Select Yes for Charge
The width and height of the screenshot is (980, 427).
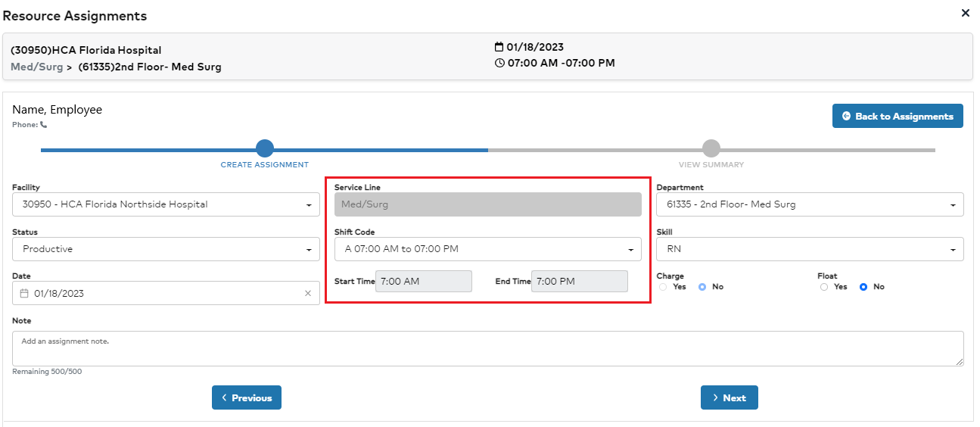coord(663,287)
